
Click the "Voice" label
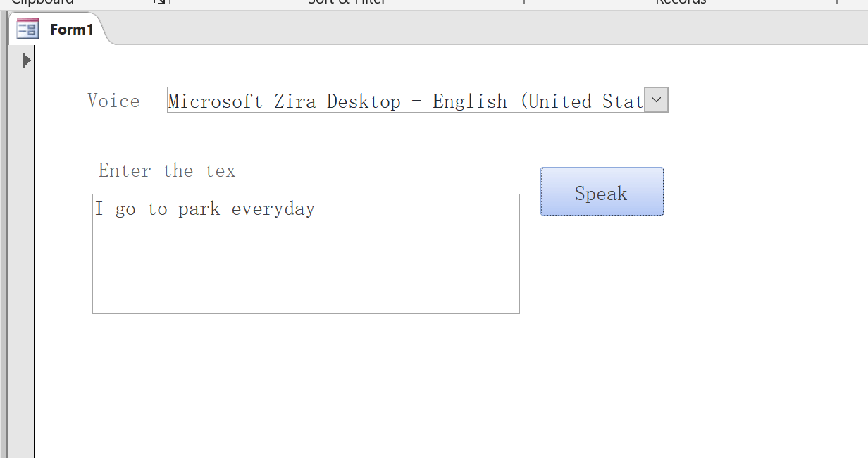tap(113, 101)
